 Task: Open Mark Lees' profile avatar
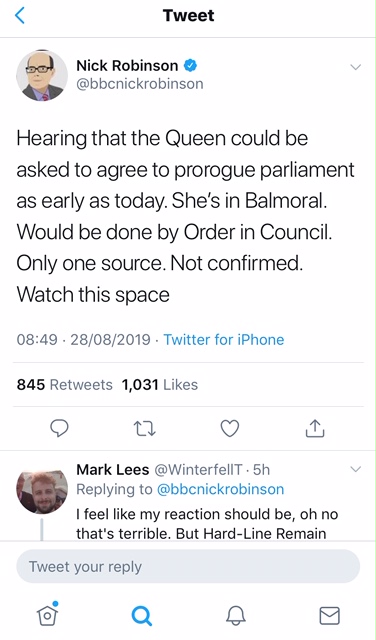(42, 491)
